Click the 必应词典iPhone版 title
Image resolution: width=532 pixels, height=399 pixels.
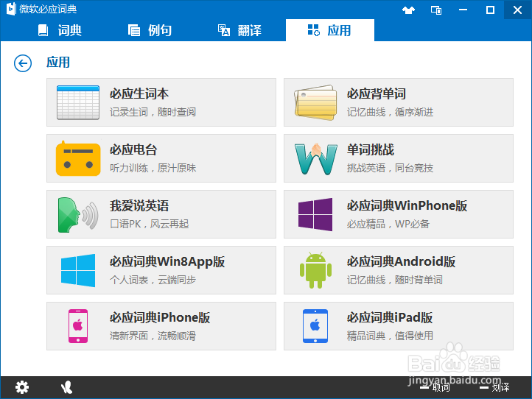(x=160, y=317)
